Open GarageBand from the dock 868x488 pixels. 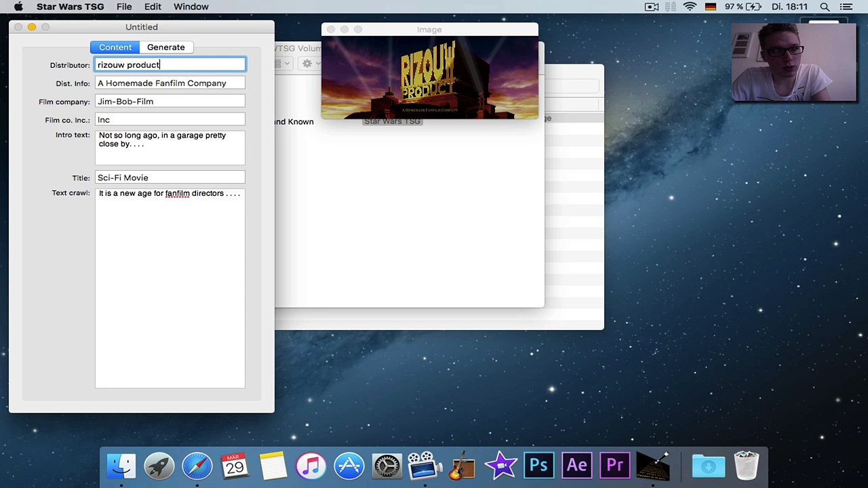462,466
